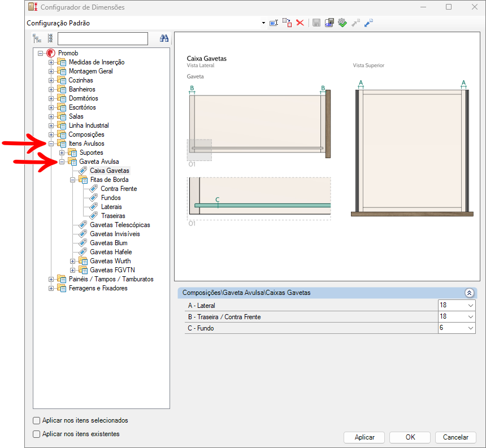Click the collapse all tree nodes icon
The image size is (486, 448).
50,38
